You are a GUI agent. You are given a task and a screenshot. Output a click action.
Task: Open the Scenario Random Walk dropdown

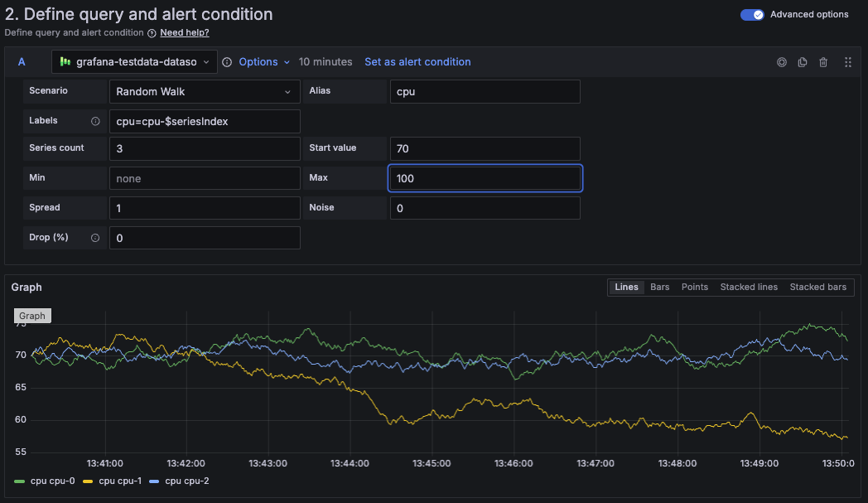pos(205,91)
